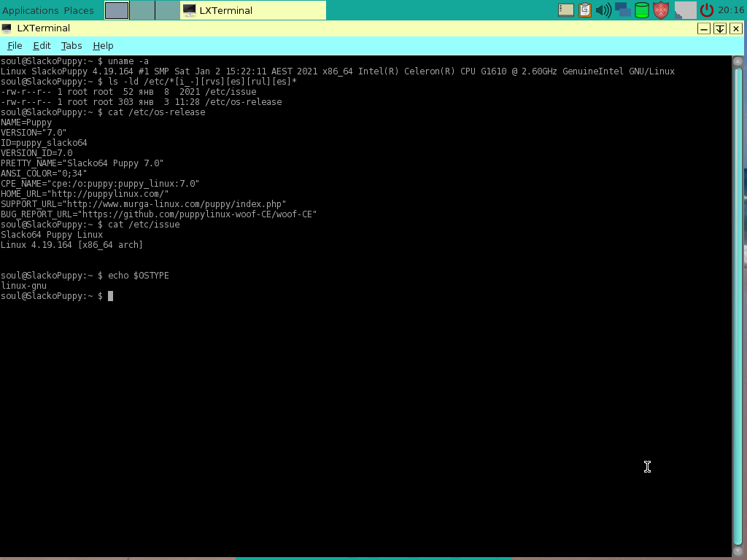Click the 20:16 clock in the panel
This screenshot has width=747, height=560.
[731, 10]
